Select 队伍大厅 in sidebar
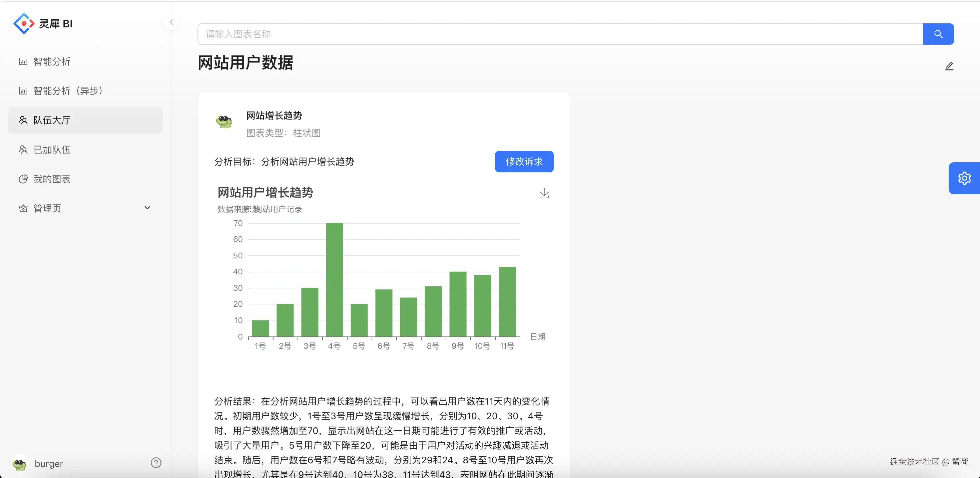Screen dimensions: 980x478 (x=52, y=120)
